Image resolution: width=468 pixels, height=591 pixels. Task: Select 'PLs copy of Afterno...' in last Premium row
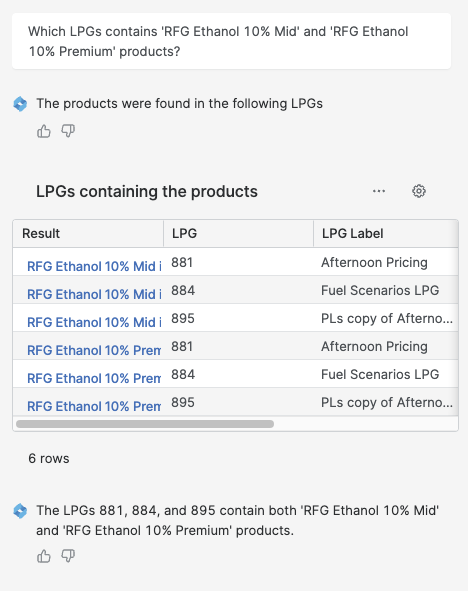[387, 403]
